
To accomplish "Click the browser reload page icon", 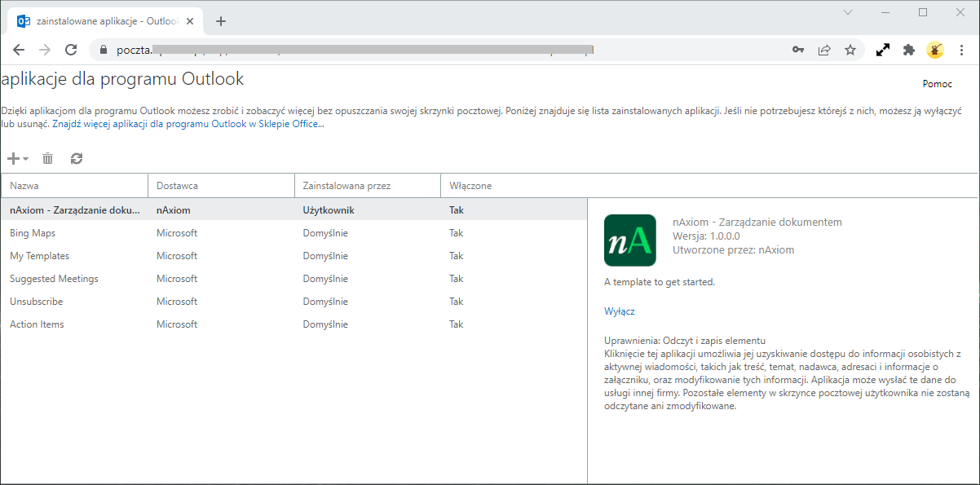I will click(71, 50).
